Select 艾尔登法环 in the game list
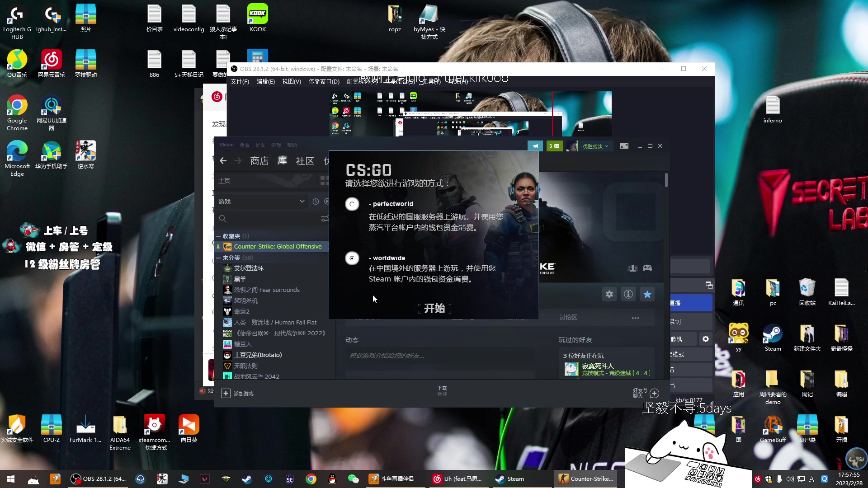The width and height of the screenshot is (868, 488). [x=249, y=268]
